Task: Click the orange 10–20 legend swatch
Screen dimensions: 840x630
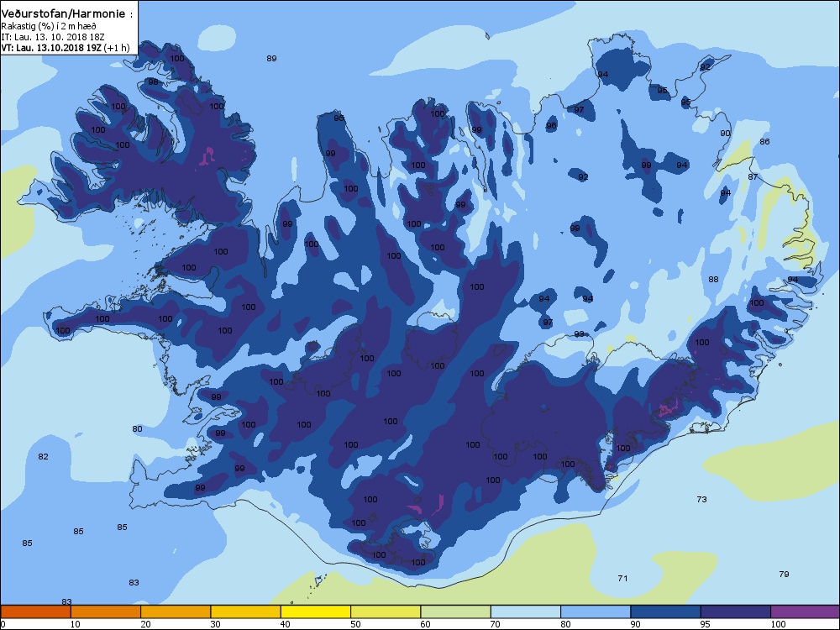Action: 106,612
